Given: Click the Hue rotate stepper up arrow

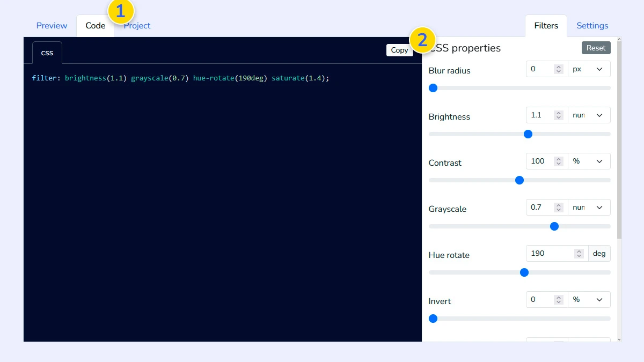Looking at the screenshot, I should pos(579,250).
